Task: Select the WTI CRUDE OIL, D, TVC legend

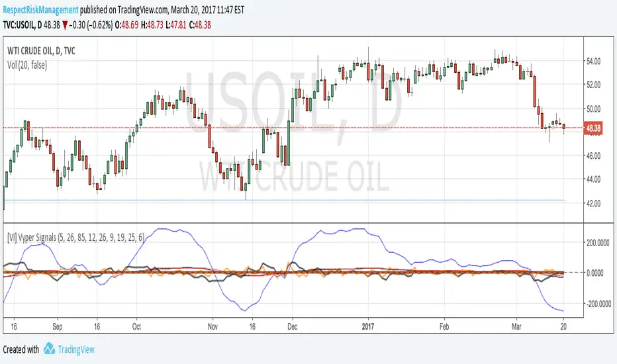Action: (x=41, y=51)
